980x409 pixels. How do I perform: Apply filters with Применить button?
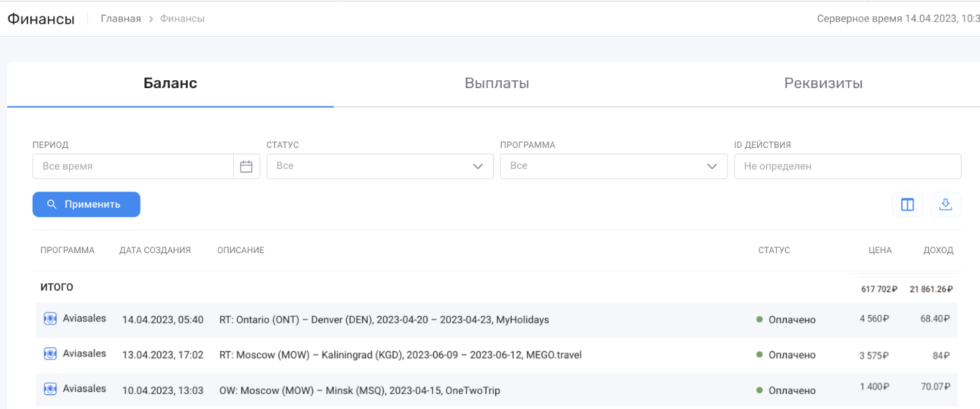pos(87,204)
